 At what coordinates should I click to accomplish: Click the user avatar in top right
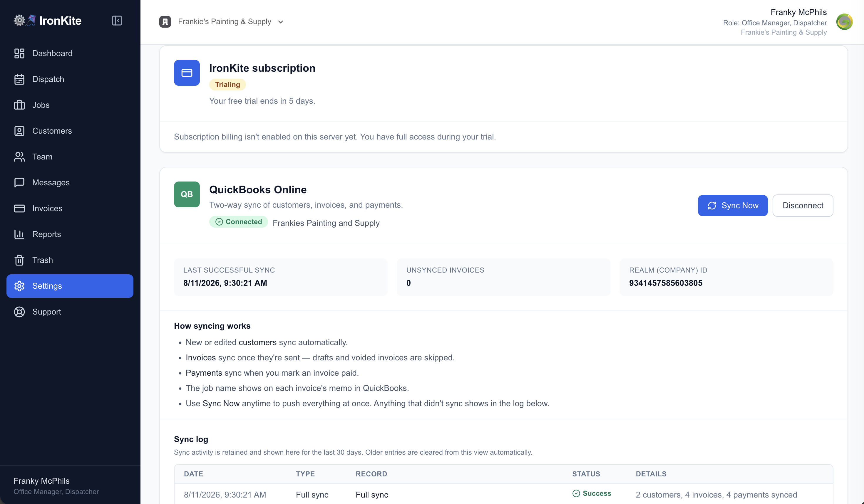(844, 22)
